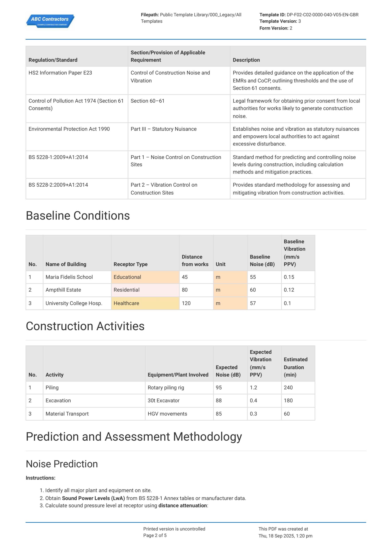
Task: Click the Prediction and Assessment Methodology heading
Action: coord(134,437)
